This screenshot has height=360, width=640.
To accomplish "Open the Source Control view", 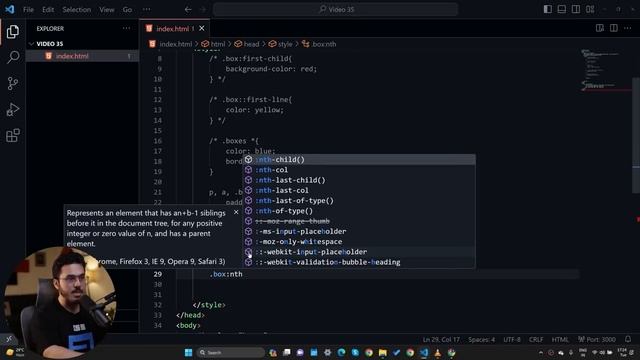I will click(x=13, y=83).
